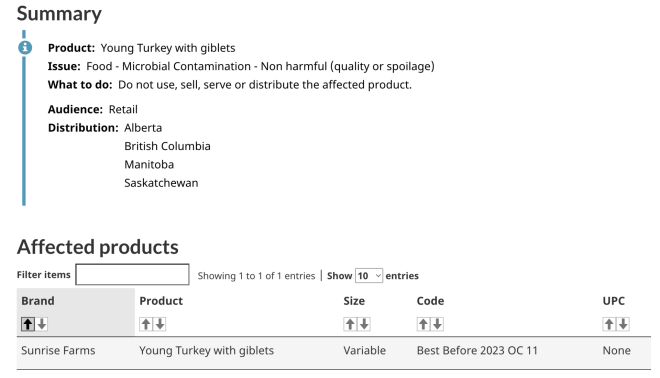Sort Brand column descending
The width and height of the screenshot is (660, 378).
pos(42,324)
